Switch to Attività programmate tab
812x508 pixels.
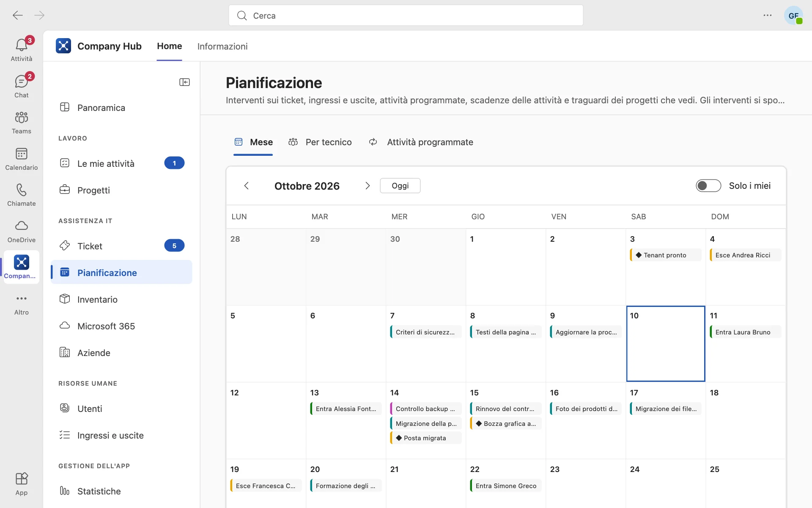coord(421,142)
